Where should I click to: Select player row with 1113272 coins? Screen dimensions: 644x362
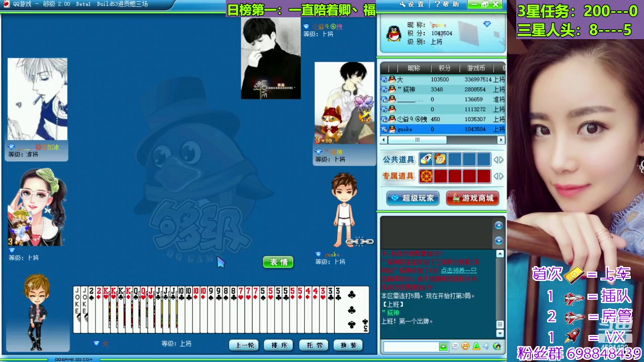[x=443, y=109]
